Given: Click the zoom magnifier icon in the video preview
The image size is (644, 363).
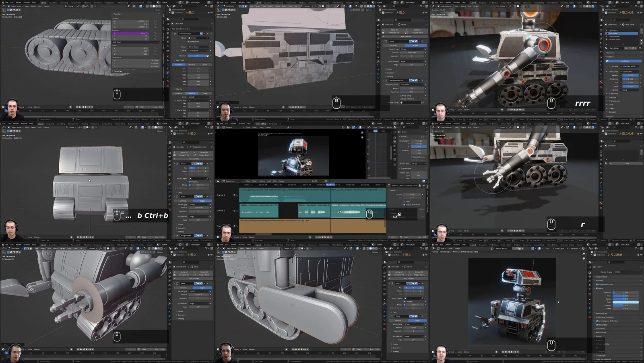Looking at the screenshot, I should (362, 133).
